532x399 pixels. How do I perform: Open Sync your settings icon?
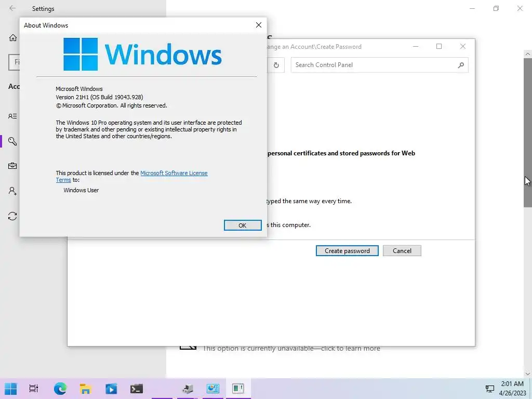tap(12, 216)
